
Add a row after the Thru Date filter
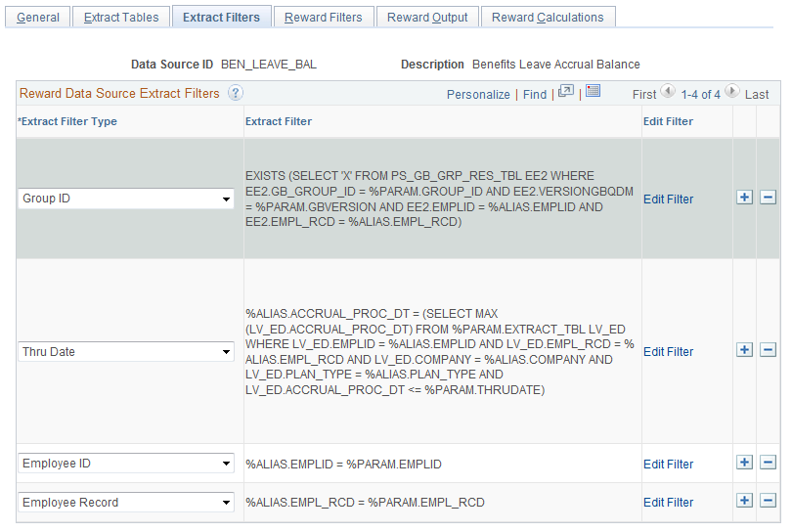744,350
